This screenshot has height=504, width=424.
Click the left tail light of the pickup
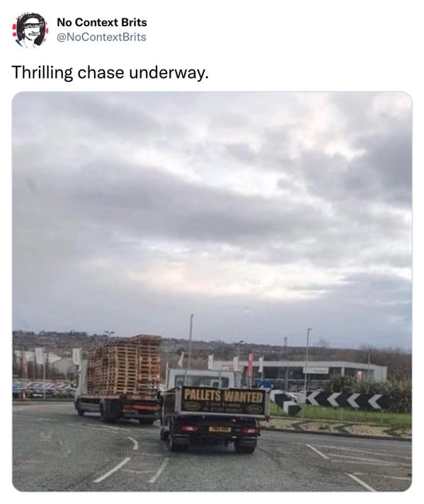tap(189, 428)
